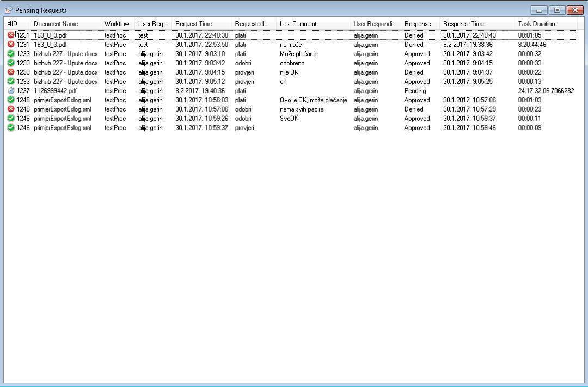Click the 'Ovo je OK, može plaćanje' comment cell

(313, 100)
